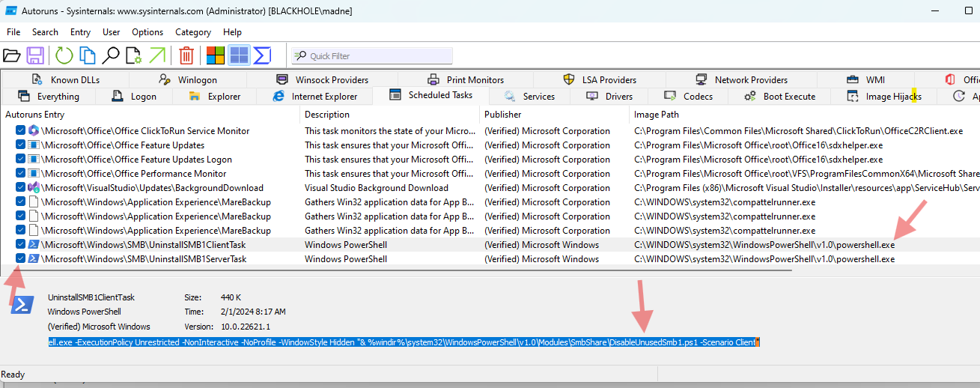Screen dimensions: 980x388
Task: Click the Autoruns app icon in title bar
Action: pos(11,10)
